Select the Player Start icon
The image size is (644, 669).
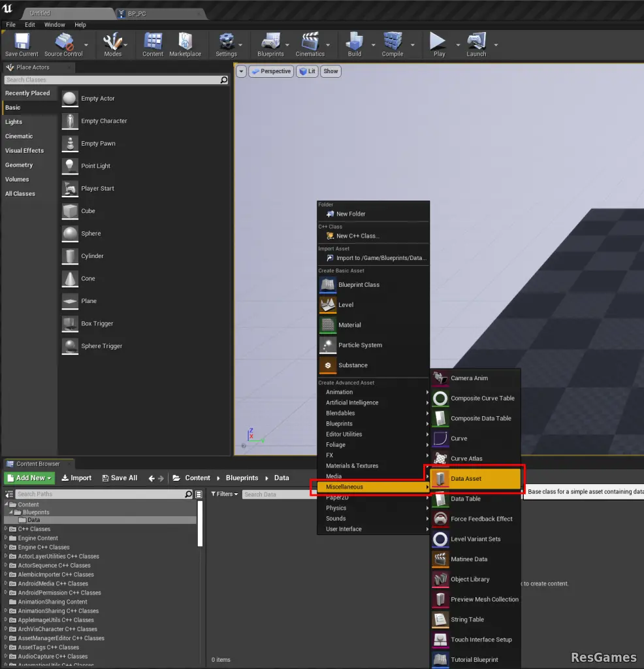coord(70,189)
